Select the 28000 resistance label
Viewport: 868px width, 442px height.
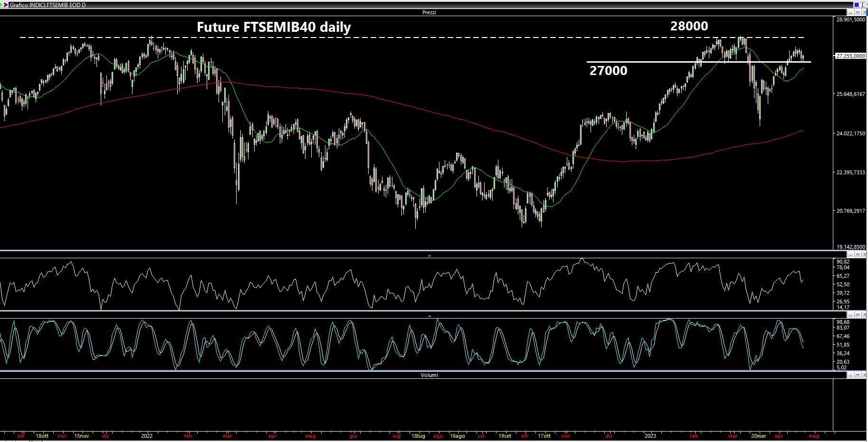click(x=689, y=26)
